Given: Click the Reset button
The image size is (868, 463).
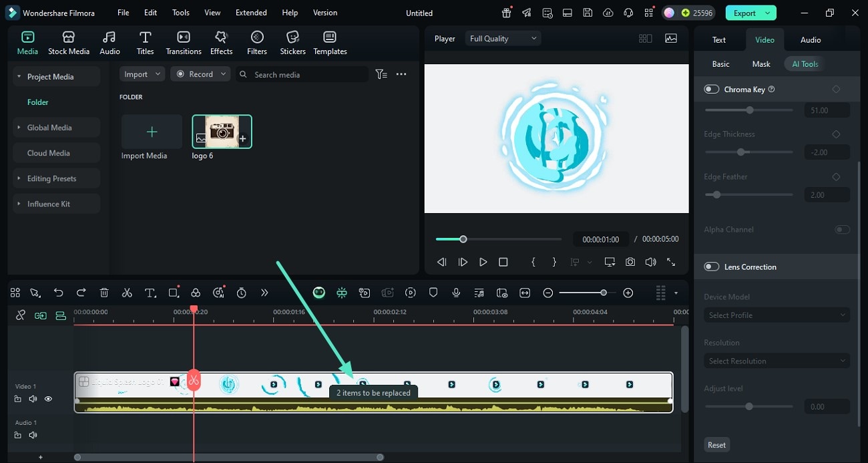Looking at the screenshot, I should coord(716,445).
